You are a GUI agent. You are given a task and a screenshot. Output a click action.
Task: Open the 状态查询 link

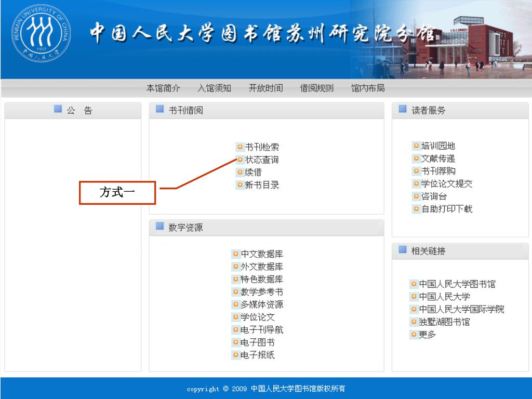262,159
